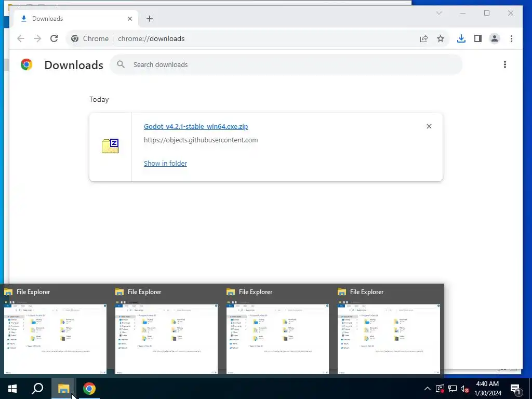Image resolution: width=532 pixels, height=399 pixels.
Task: Open the network tray icon
Action: (453, 389)
